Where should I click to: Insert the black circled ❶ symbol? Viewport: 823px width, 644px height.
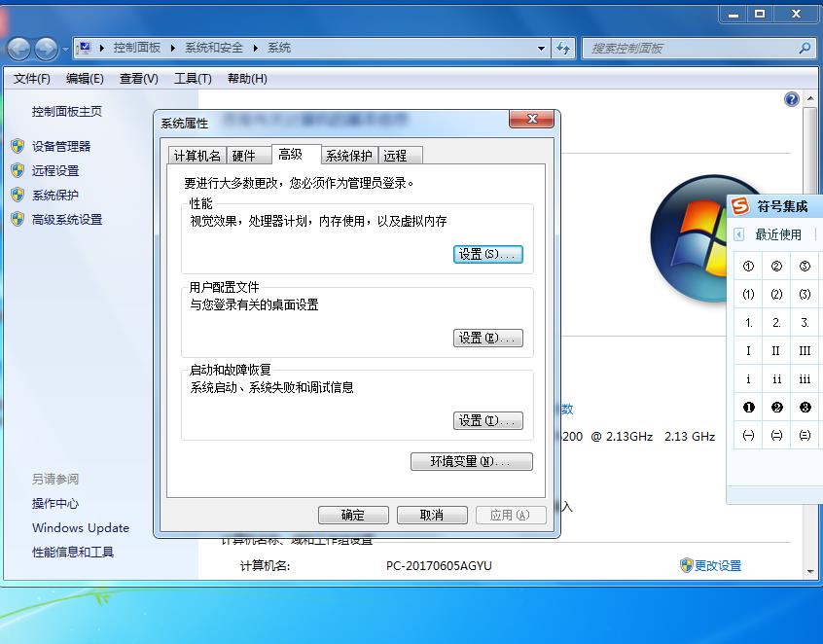click(748, 408)
